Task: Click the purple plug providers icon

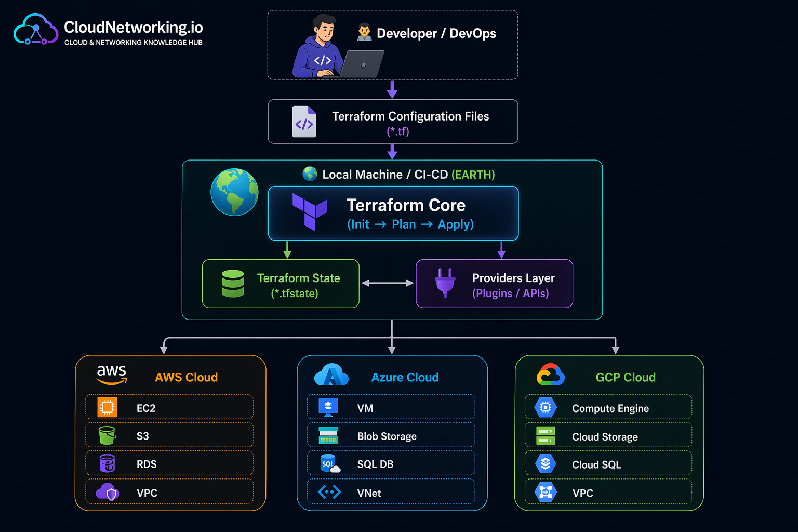Action: (445, 283)
